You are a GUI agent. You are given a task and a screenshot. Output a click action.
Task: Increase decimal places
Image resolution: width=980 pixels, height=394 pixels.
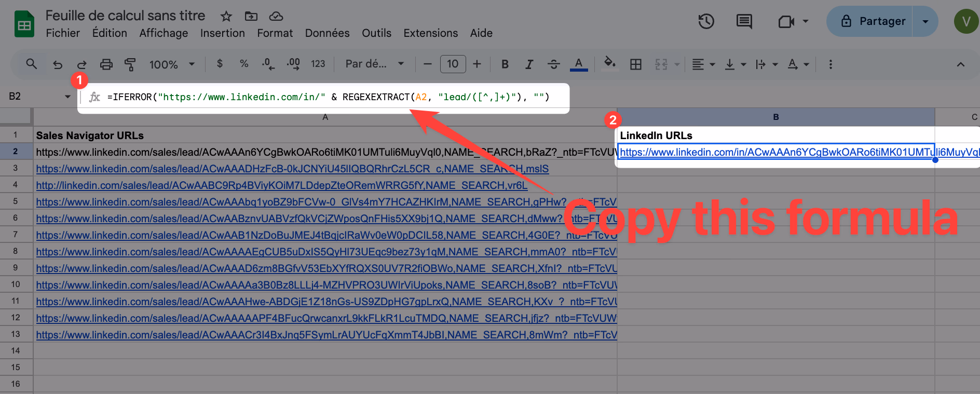(x=293, y=64)
